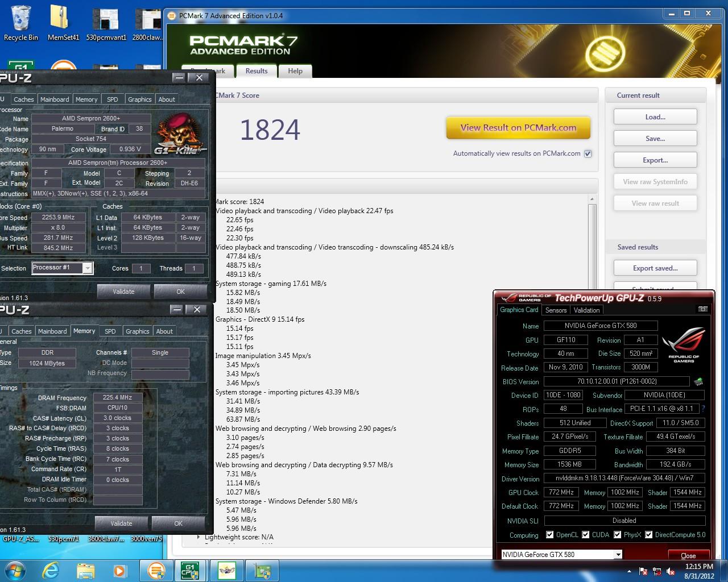Switch to the winged mascot app in the taskbar

[x=227, y=570]
